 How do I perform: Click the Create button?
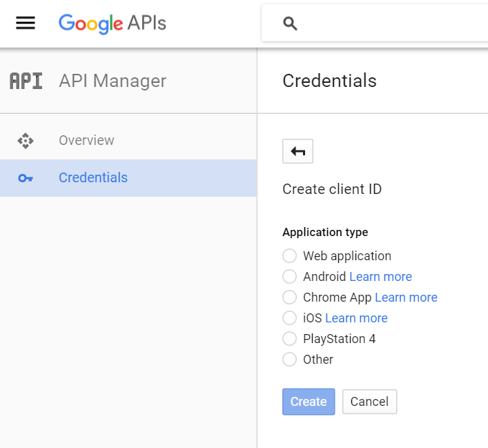(309, 402)
